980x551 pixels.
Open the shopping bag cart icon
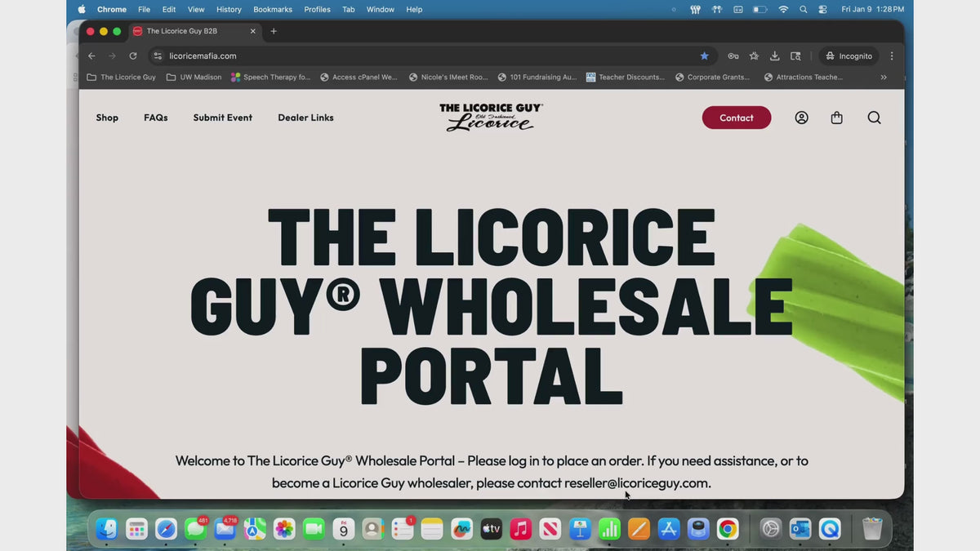coord(836,118)
